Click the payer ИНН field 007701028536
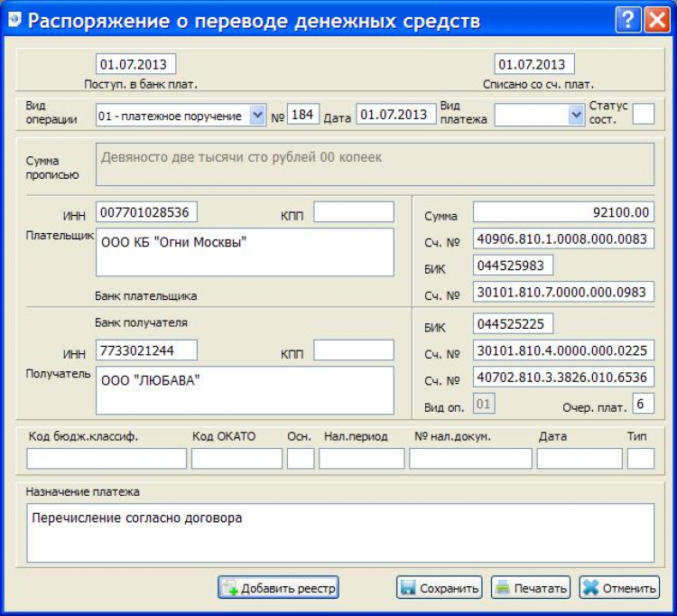The image size is (677, 616). point(146,212)
